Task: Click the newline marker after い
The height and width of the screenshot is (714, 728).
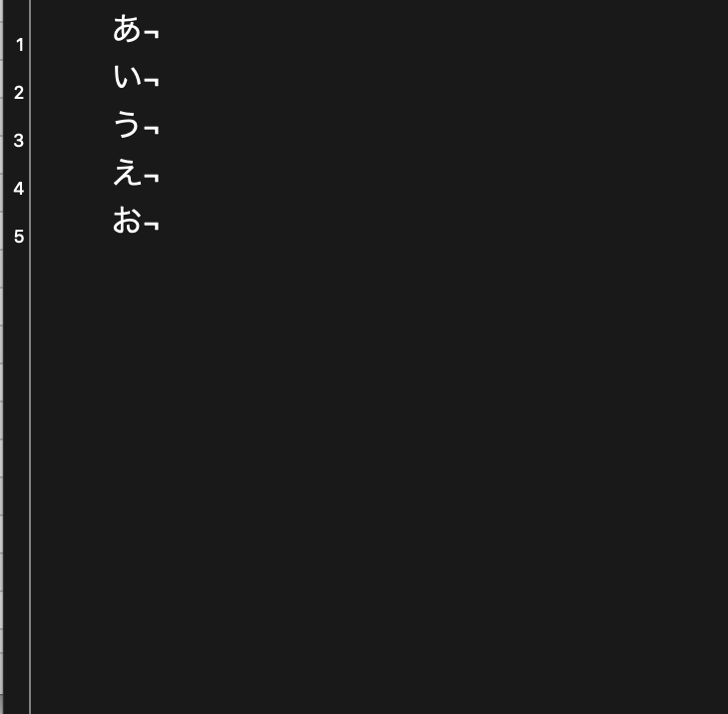Action: [151, 81]
